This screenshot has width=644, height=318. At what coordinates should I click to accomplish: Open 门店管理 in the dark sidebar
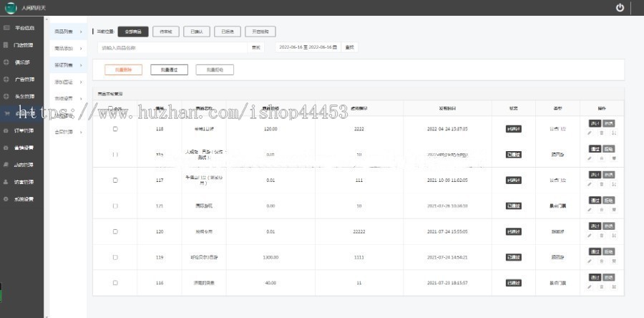coord(24,45)
